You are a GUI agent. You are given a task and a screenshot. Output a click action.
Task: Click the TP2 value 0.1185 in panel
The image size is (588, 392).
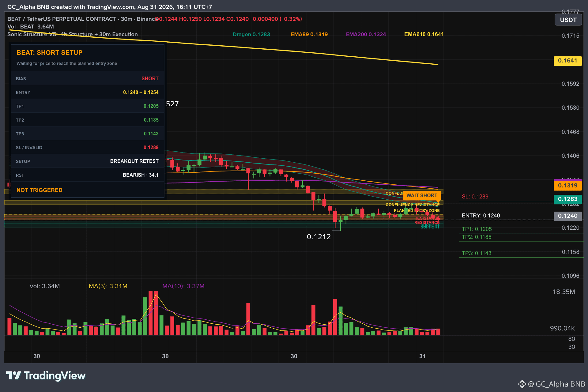[x=151, y=120]
